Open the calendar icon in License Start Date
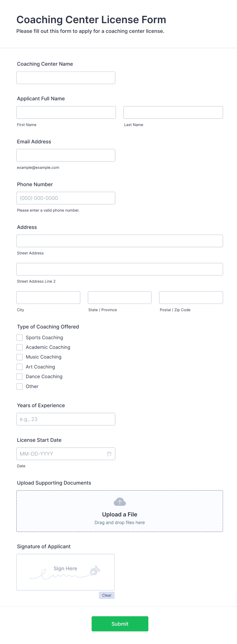Image resolution: width=237 pixels, height=644 pixels. tap(110, 454)
